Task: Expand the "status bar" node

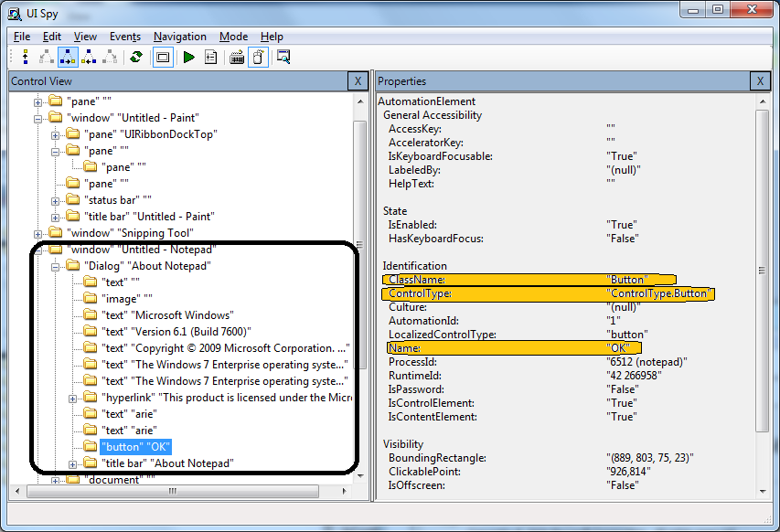Action: click(55, 201)
